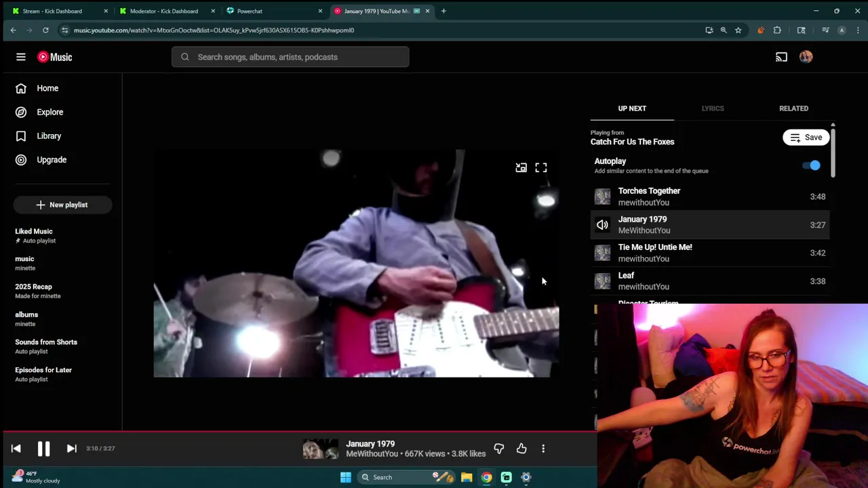This screenshot has width=868, height=488.
Task: Play Torches Together from the queue
Action: click(x=710, y=197)
